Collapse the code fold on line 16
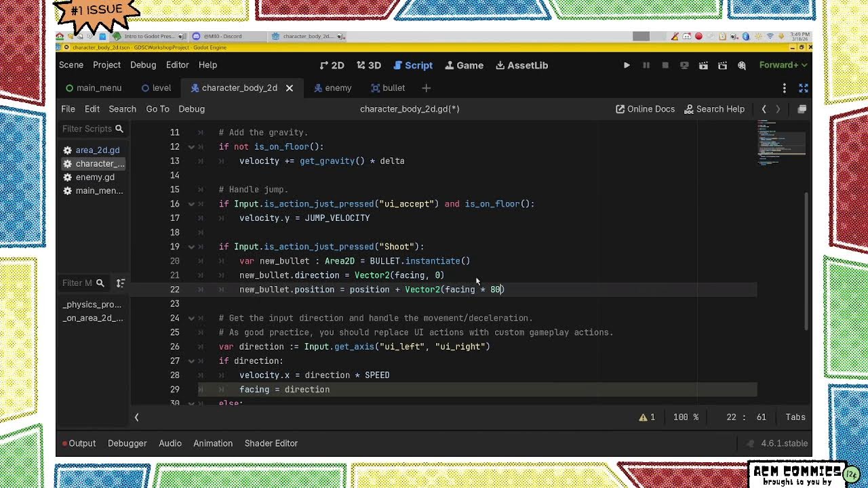868x488 pixels. [x=191, y=204]
